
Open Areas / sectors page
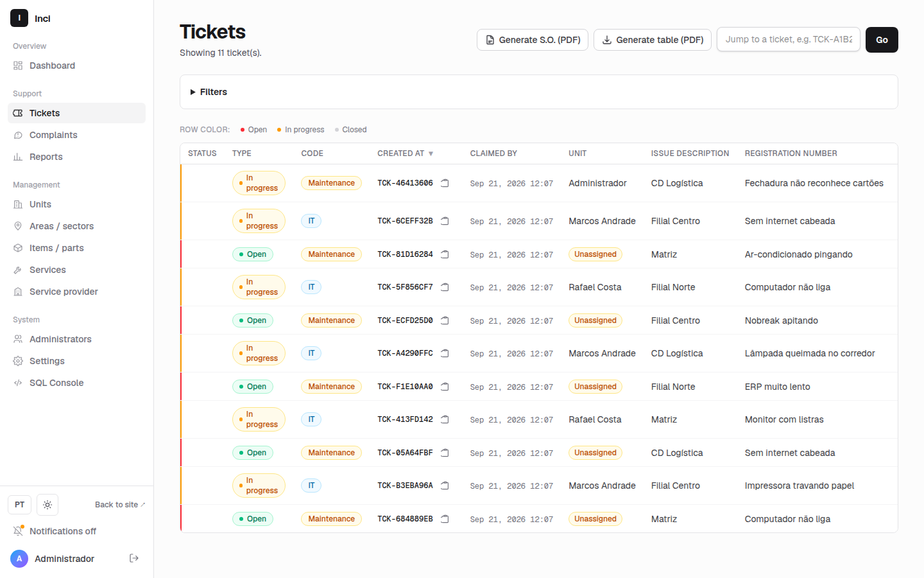coord(76,226)
